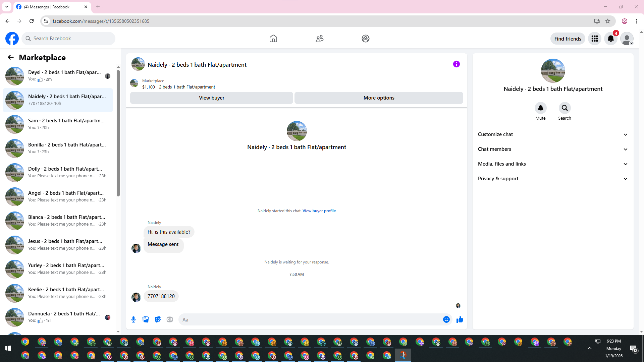This screenshot has height=362, width=644.
Task: Open the GIF picker
Action: coord(170,319)
